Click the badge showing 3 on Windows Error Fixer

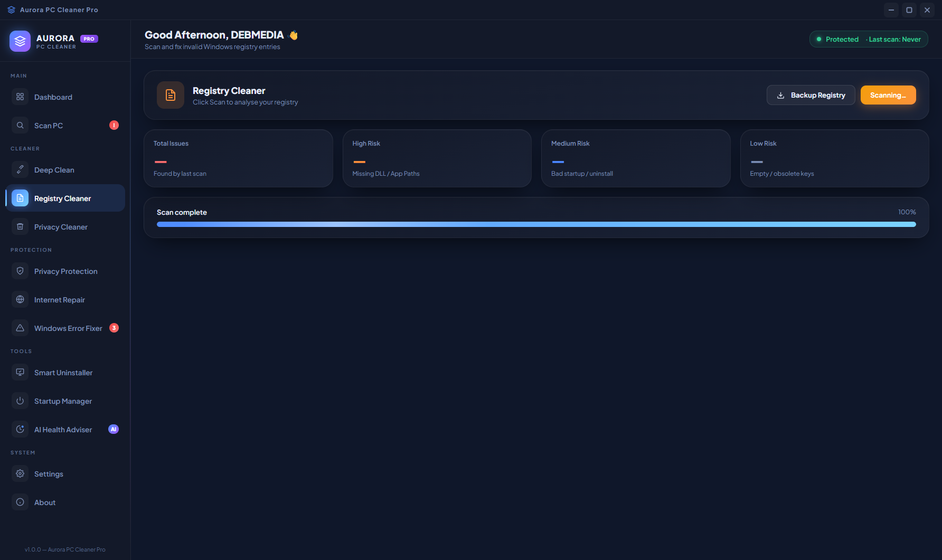(x=114, y=328)
